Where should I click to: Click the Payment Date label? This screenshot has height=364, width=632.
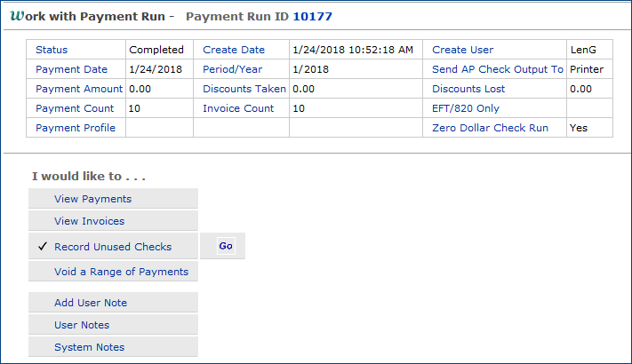click(71, 69)
